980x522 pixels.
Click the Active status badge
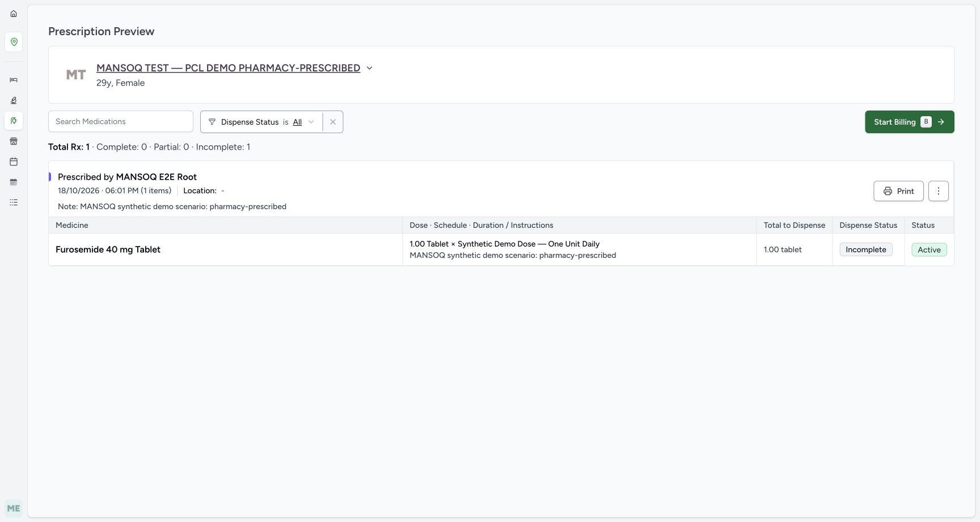point(929,249)
